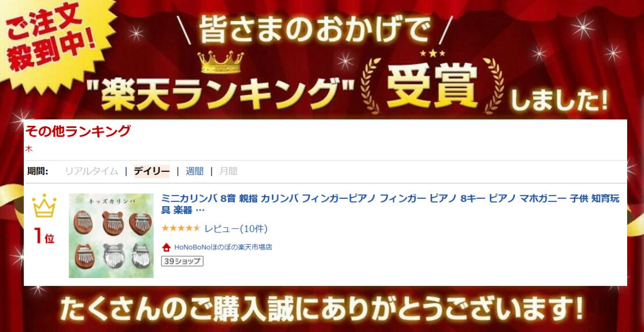This screenshot has height=332, width=644.
Task: Open the レビュー(10件) reviews link
Action: [236, 229]
